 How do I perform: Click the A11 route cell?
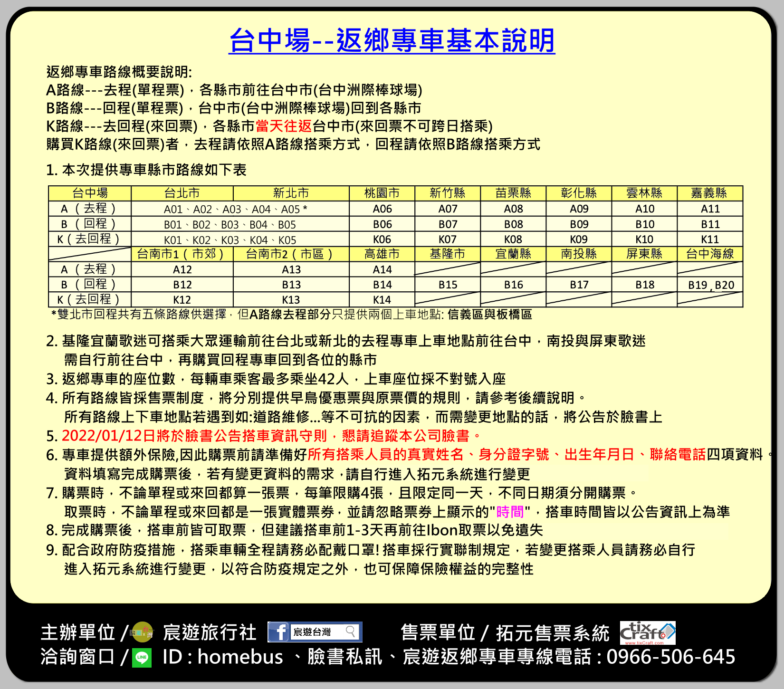710,209
